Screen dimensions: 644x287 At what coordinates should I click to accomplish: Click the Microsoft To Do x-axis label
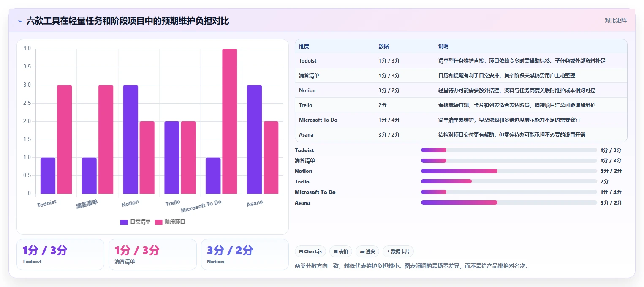[x=201, y=206]
